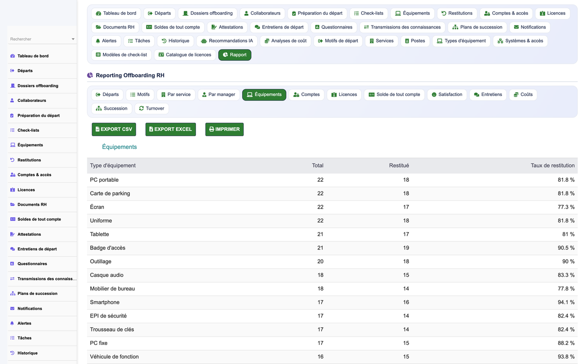This screenshot has height=364, width=588.
Task: Click the Restitué column header
Action: [399, 166]
